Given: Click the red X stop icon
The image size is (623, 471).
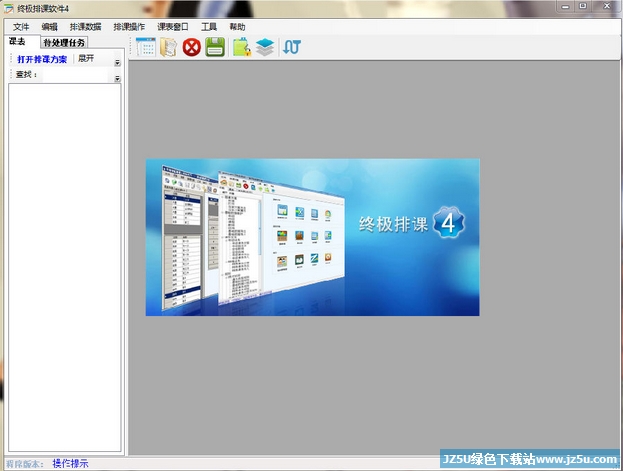Looking at the screenshot, I should pos(192,47).
